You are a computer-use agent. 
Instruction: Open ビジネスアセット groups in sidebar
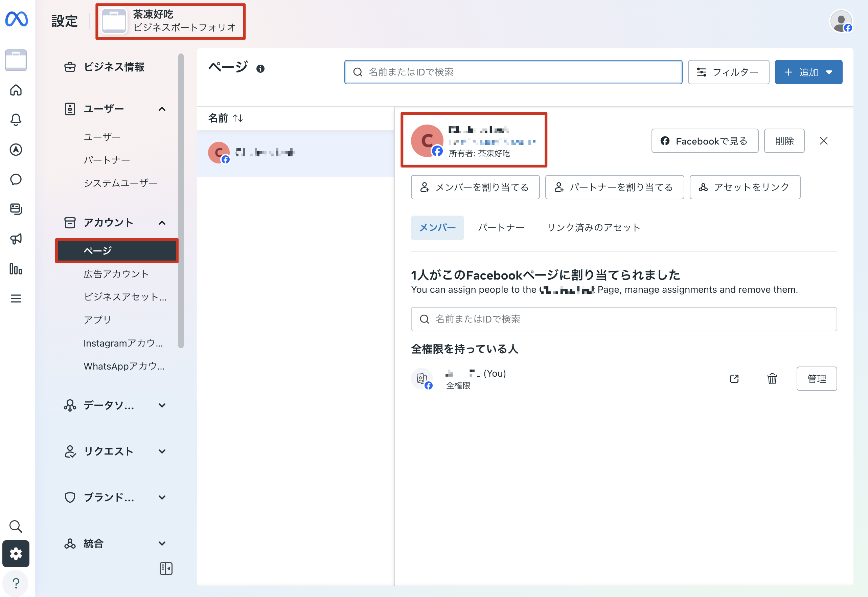coord(125,296)
